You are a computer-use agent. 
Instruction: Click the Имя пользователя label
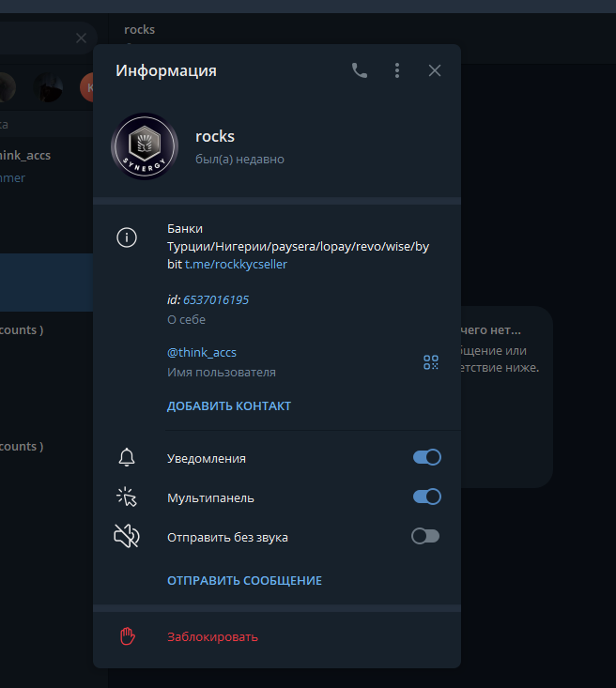222,372
